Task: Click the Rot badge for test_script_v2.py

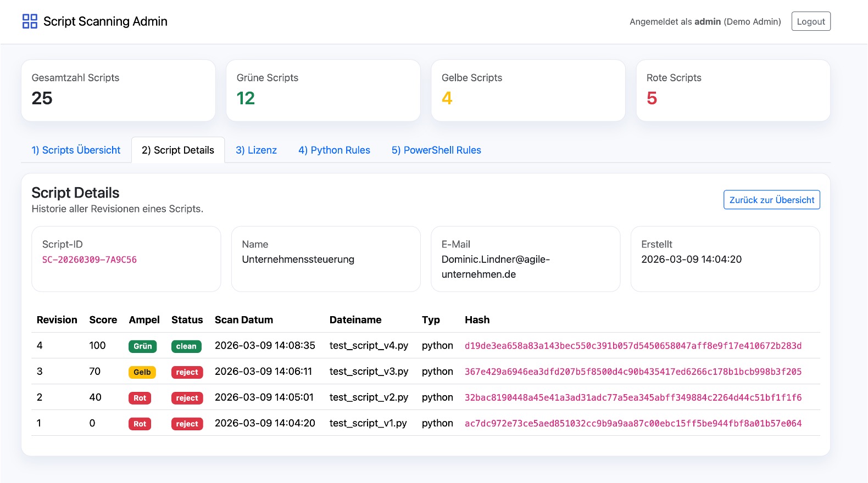Action: point(140,398)
